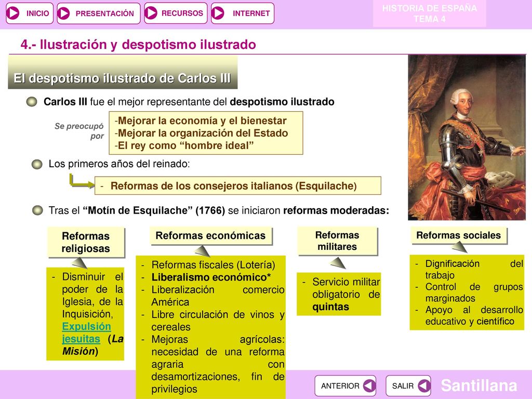Viewport: 532px width, 399px height.
Task: Click 'Libre circulación de vinos y cereales'
Action: pos(218,321)
